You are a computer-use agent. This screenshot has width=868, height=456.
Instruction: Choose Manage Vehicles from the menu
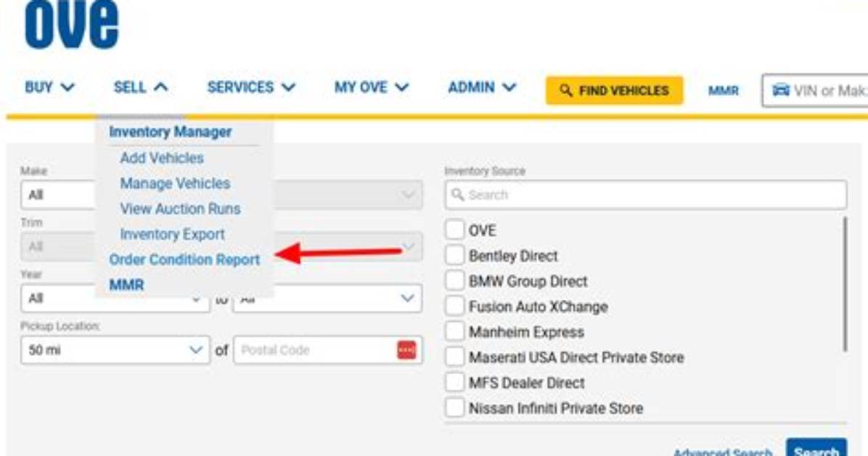point(175,184)
